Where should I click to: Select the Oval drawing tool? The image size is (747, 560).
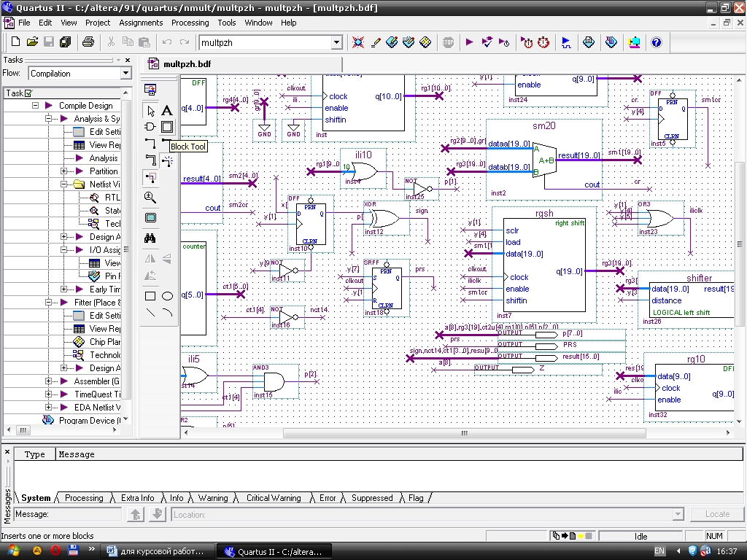167,296
